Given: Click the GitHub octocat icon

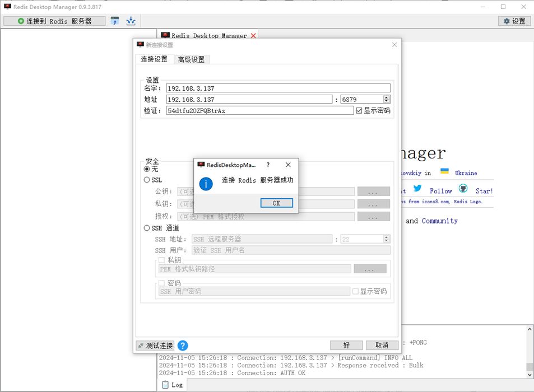Looking at the screenshot, I should coord(463,188).
